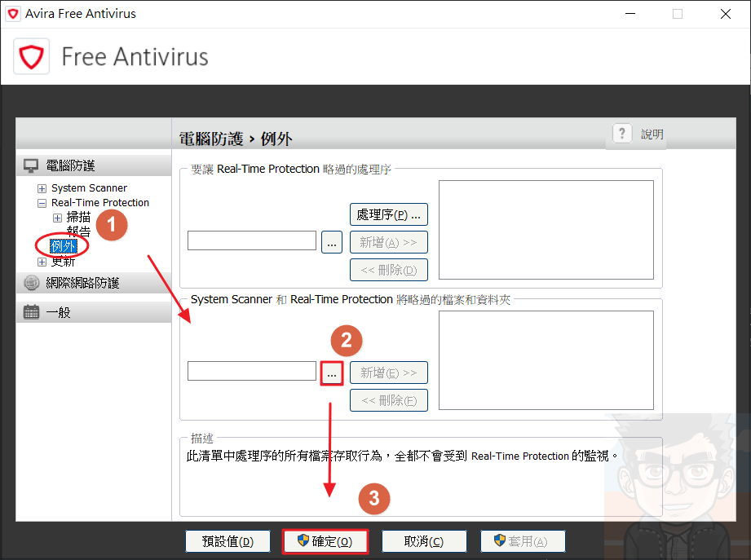Click the globe icon beside 網際網路防護
751x560 pixels.
pos(32,283)
